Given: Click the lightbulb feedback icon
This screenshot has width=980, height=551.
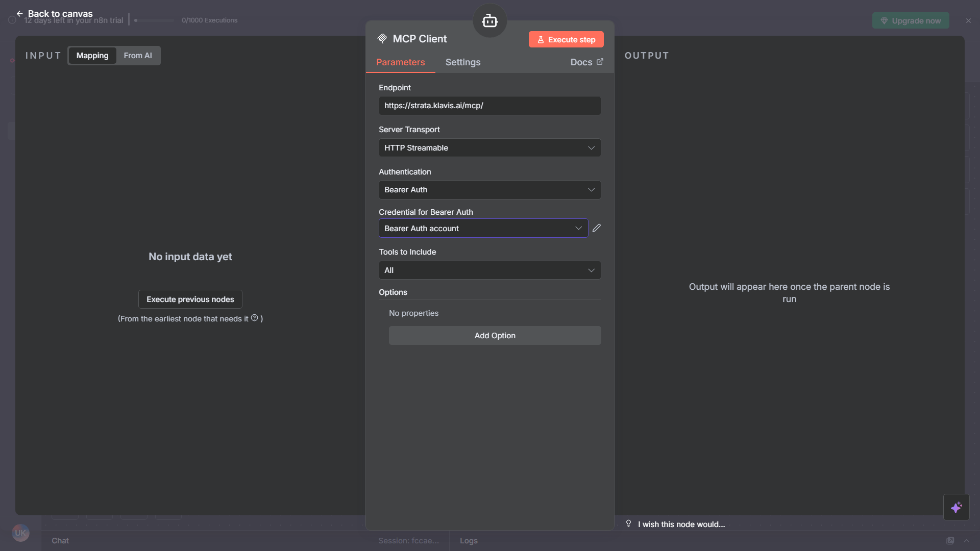Looking at the screenshot, I should coord(628,523).
